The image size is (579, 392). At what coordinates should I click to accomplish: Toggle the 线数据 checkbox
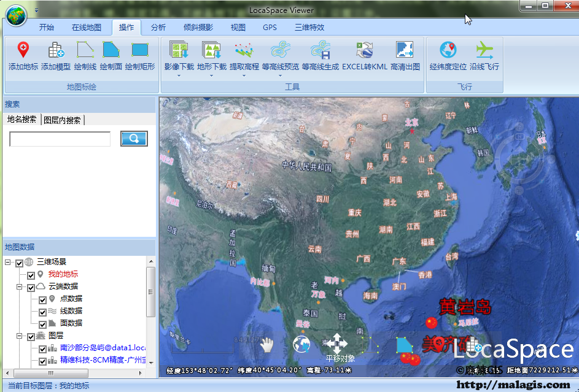click(x=43, y=312)
